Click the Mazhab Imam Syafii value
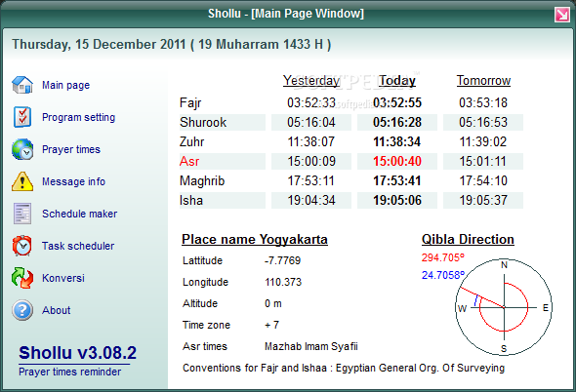576x392 pixels. pos(311,346)
